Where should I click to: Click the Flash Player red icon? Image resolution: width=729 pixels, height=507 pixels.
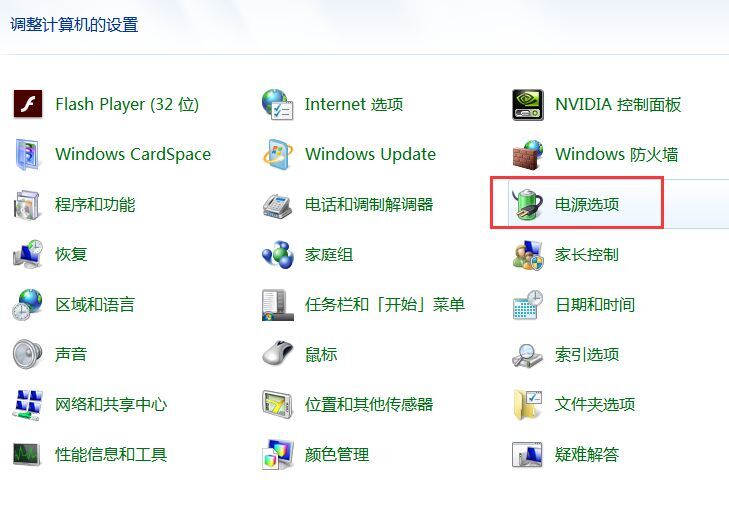[28, 104]
